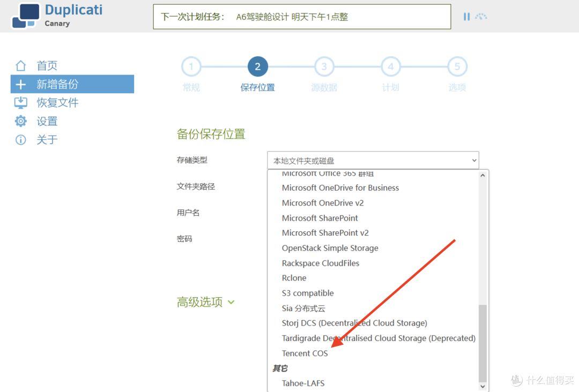The height and width of the screenshot is (392, 579).
Task: Expand the 高级选项 section
Action: pyautogui.click(x=205, y=302)
